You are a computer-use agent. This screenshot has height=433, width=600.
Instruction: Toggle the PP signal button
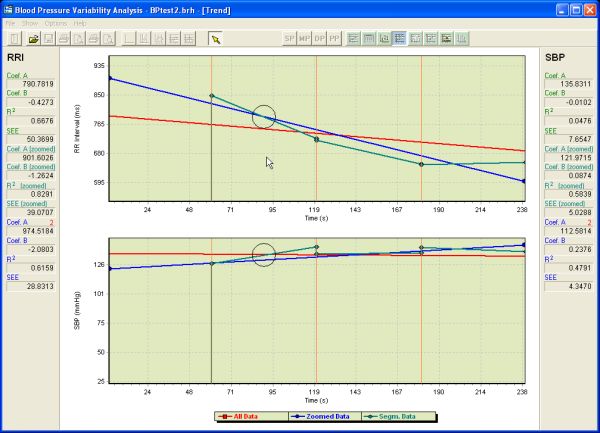(335, 39)
